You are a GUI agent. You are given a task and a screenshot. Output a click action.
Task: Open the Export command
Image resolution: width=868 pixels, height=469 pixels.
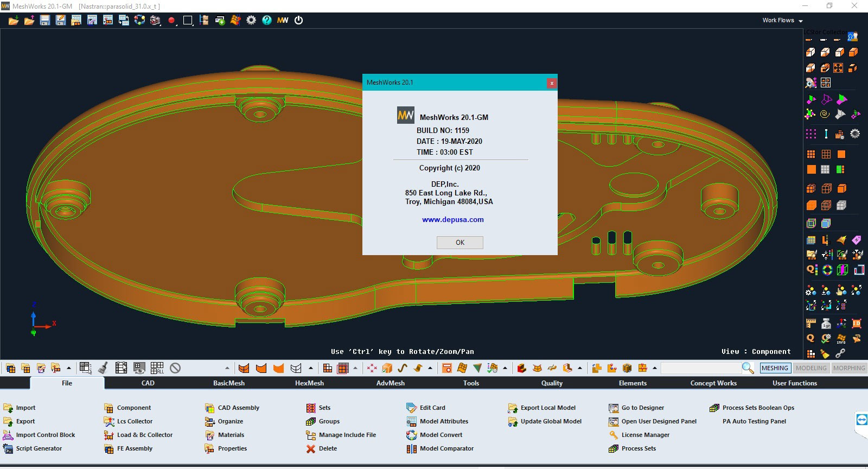19,421
